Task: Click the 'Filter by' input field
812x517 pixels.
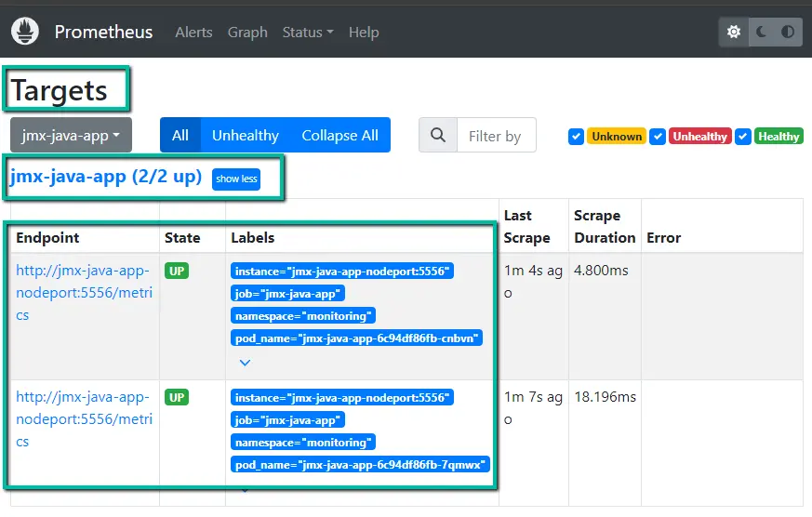Action: coord(496,136)
